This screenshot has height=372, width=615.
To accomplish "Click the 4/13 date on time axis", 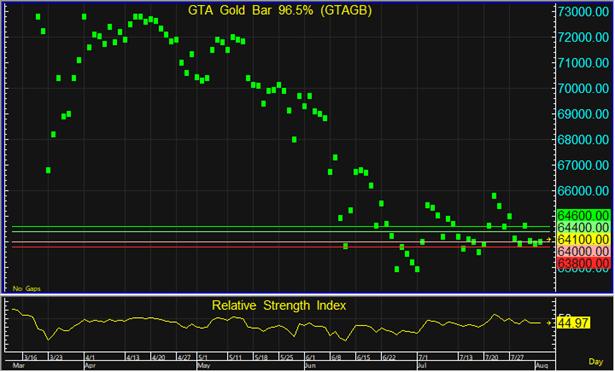I will [133, 357].
